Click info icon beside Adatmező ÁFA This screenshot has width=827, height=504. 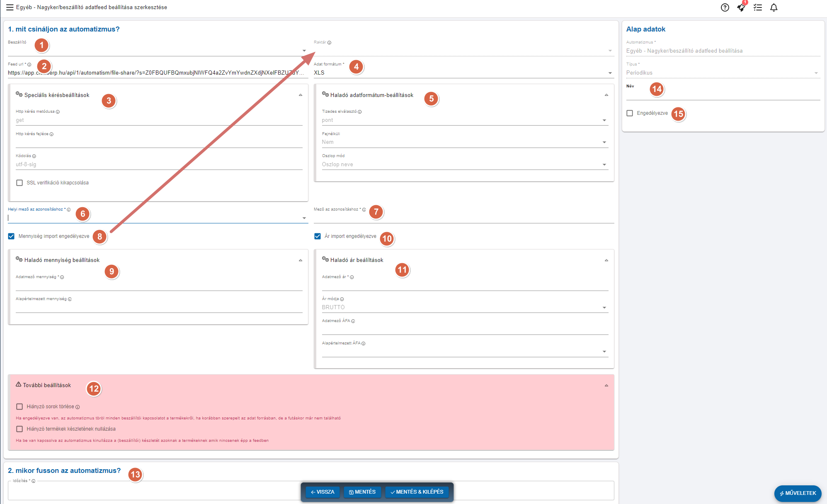tap(353, 321)
